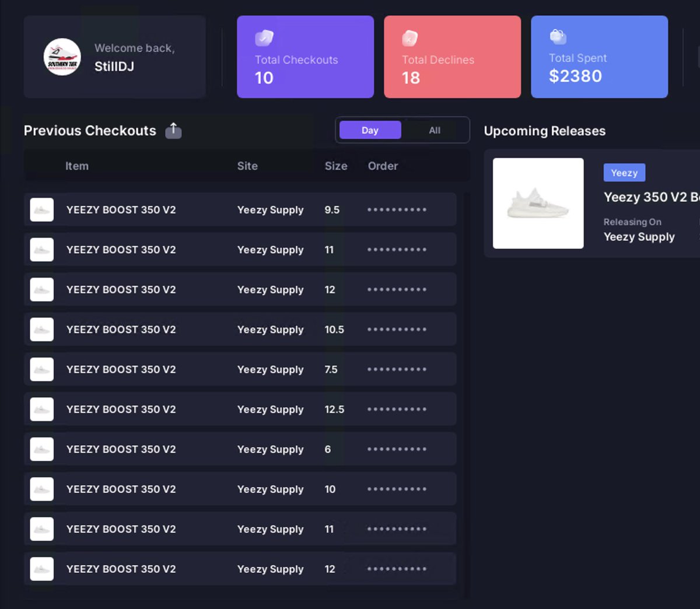Image resolution: width=700 pixels, height=609 pixels.
Task: Click the Releasing On label
Action: tap(632, 222)
